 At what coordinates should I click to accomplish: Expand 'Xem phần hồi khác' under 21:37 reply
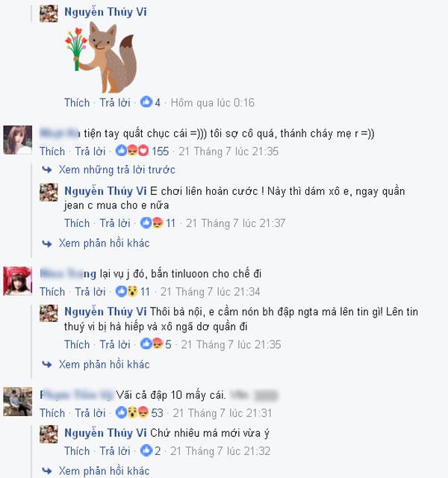[105, 243]
